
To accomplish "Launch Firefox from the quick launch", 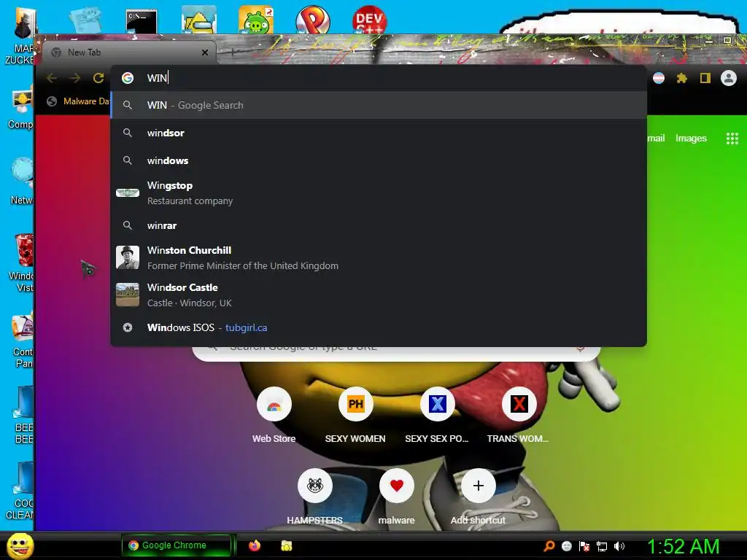I will 255,545.
